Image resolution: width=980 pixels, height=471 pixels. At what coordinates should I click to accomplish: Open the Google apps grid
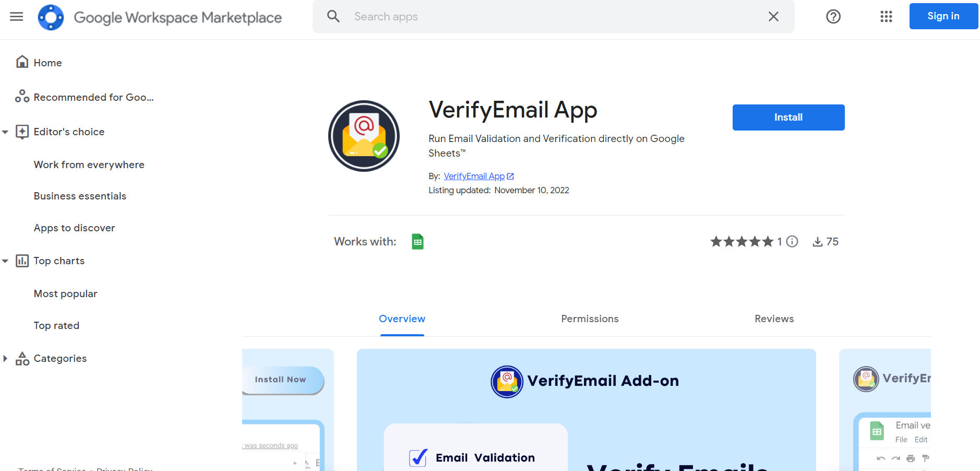886,17
